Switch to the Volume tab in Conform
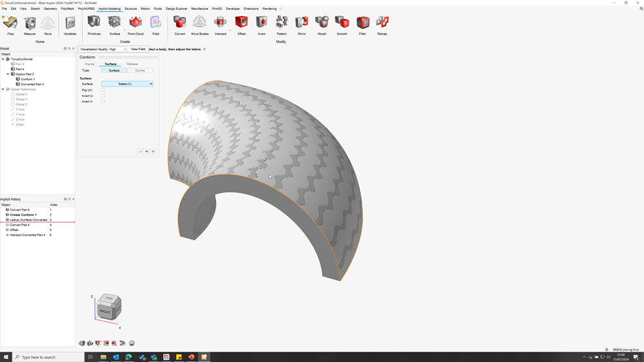 pyautogui.click(x=132, y=64)
